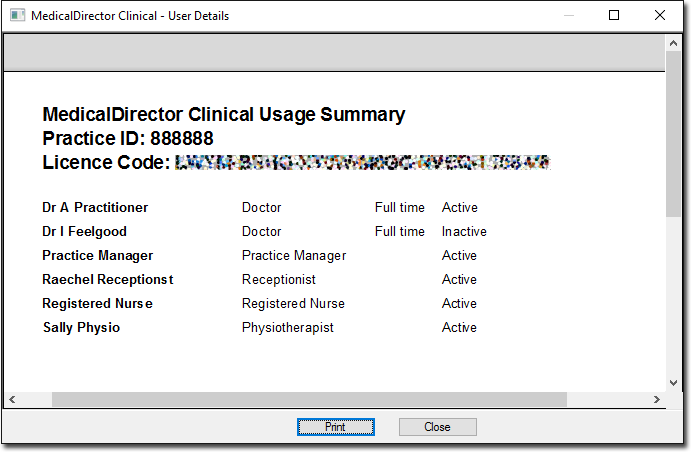Image resolution: width=691 pixels, height=452 pixels.
Task: Maximize the User Details window
Action: 614,15
